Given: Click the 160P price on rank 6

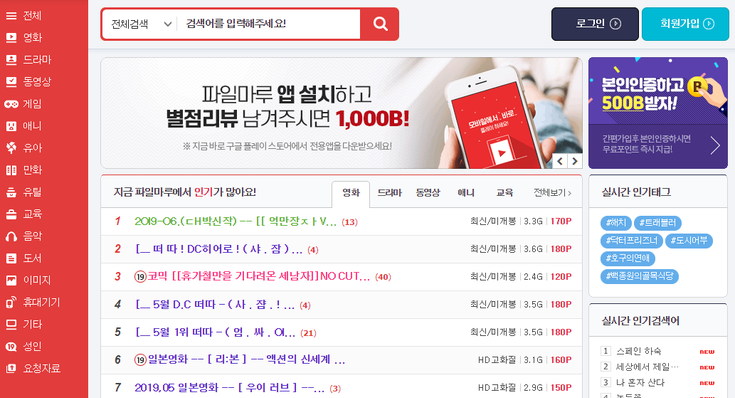Looking at the screenshot, I should pos(561,360).
